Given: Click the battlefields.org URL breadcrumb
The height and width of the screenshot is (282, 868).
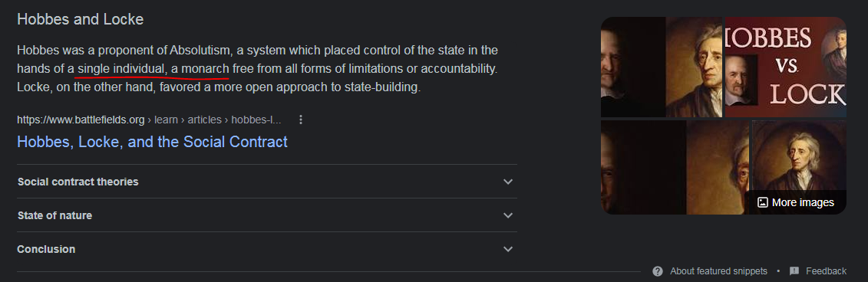Looking at the screenshot, I should 150,120.
